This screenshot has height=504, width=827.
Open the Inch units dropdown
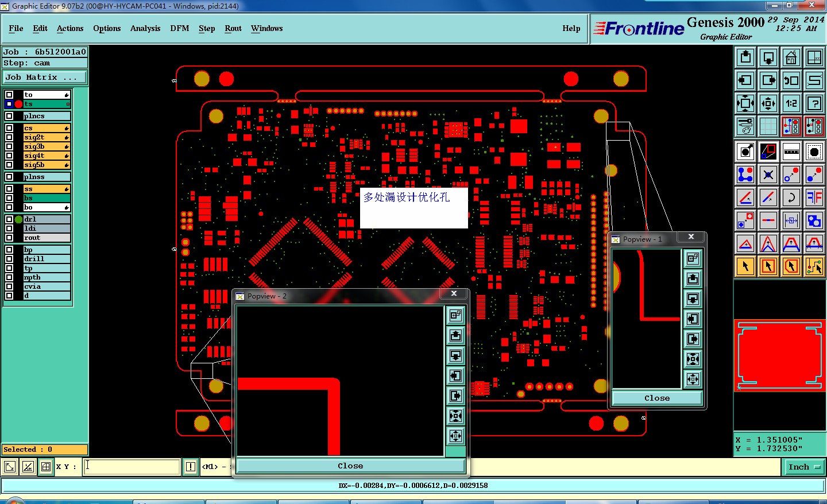(x=803, y=467)
